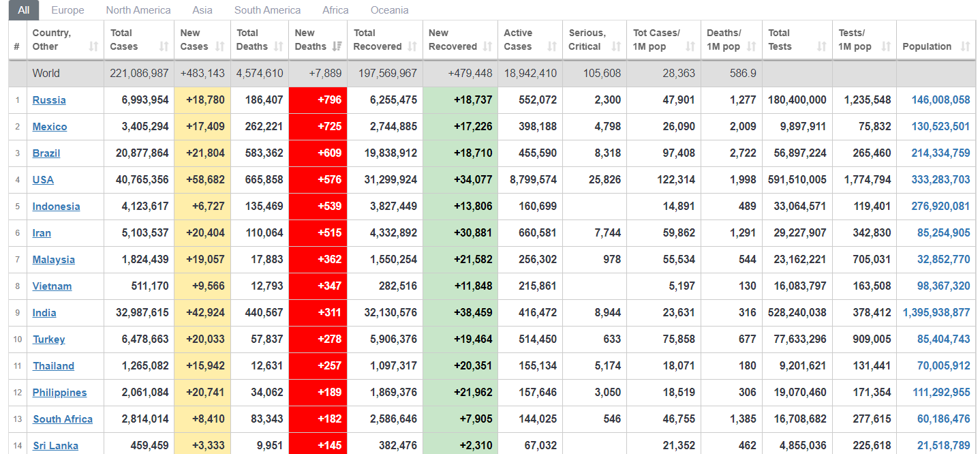Select World new recovered +479,448
The width and height of the screenshot is (980, 454).
(x=470, y=74)
